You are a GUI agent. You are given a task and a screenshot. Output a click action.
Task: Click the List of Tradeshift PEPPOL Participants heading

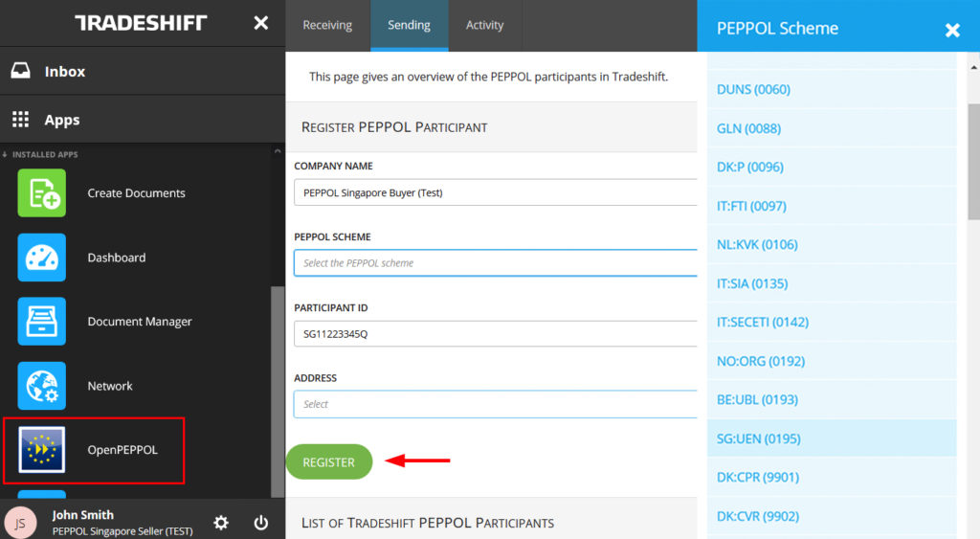428,523
